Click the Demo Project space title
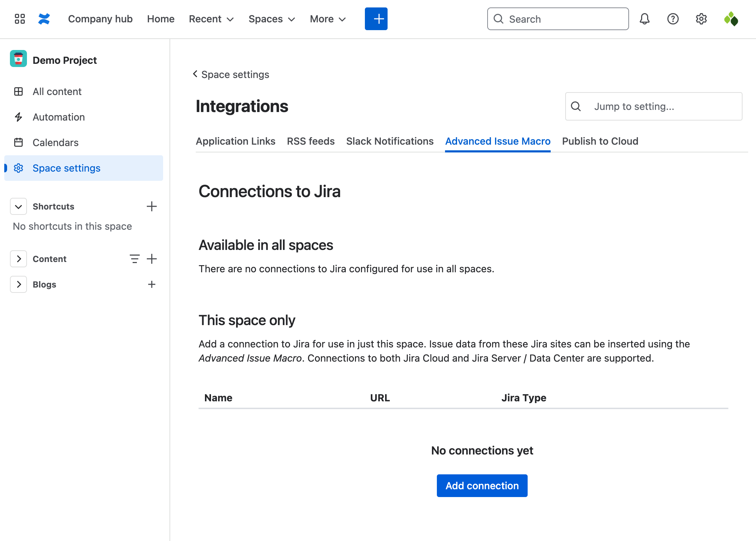 tap(65, 60)
